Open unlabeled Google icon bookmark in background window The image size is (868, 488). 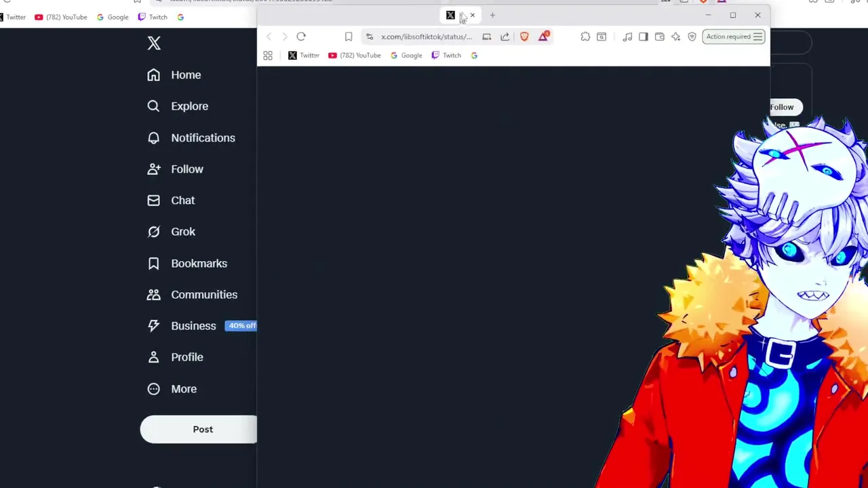pyautogui.click(x=180, y=17)
